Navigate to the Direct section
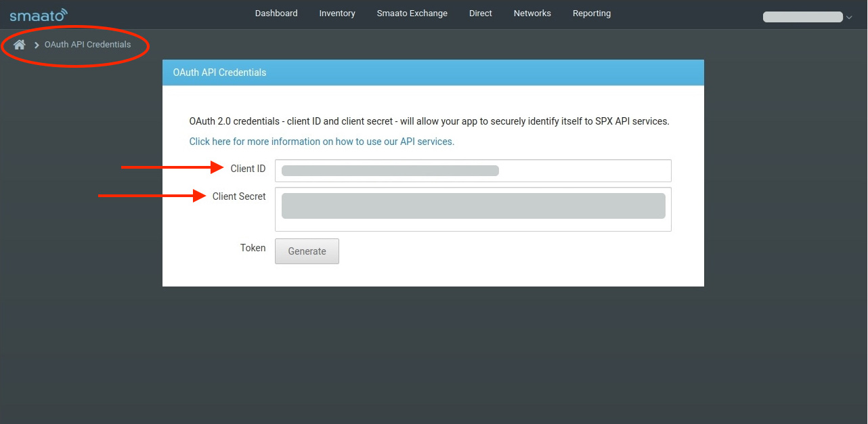Screen dimensions: 868x424 tap(480, 14)
